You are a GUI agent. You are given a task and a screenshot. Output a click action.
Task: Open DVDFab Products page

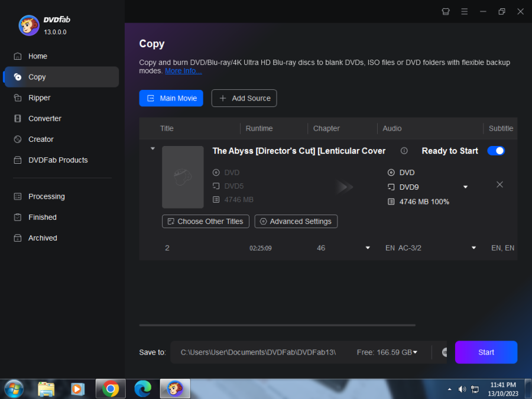pyautogui.click(x=61, y=160)
